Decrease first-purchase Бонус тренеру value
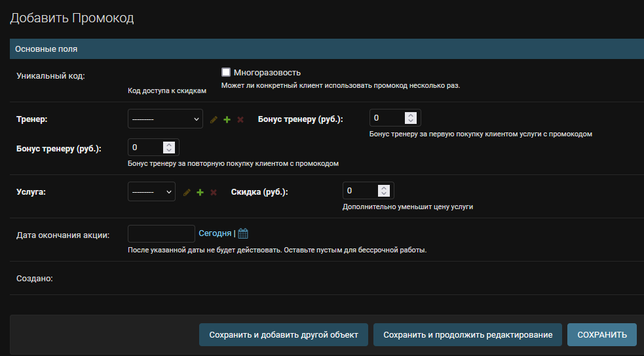The image size is (644, 356). 411,121
